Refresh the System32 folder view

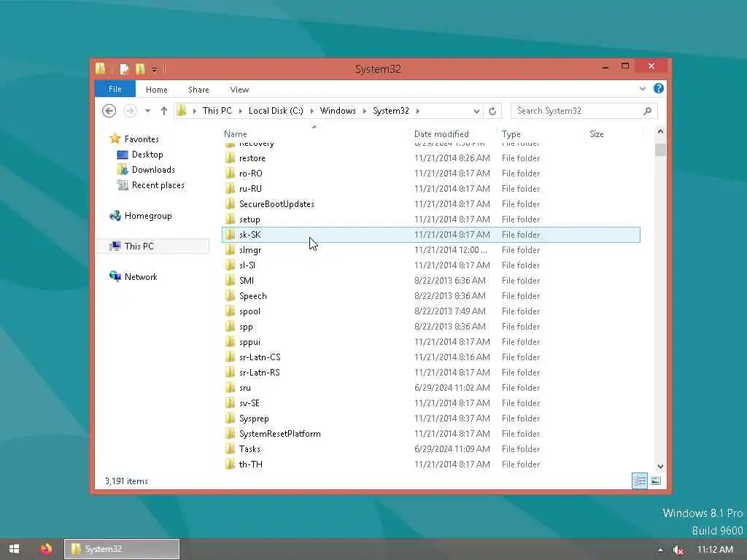pyautogui.click(x=492, y=111)
